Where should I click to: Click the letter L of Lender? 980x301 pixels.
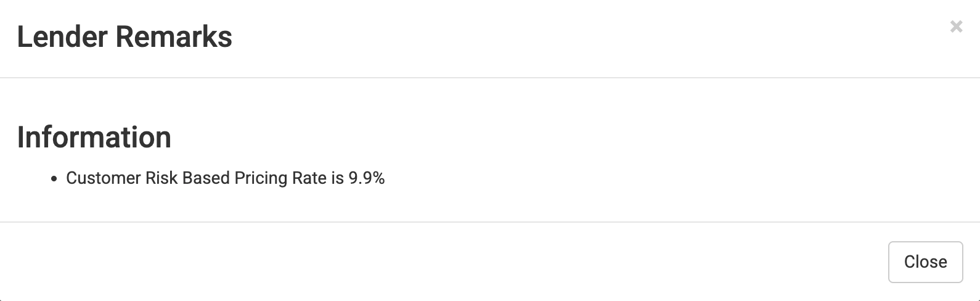click(23, 37)
